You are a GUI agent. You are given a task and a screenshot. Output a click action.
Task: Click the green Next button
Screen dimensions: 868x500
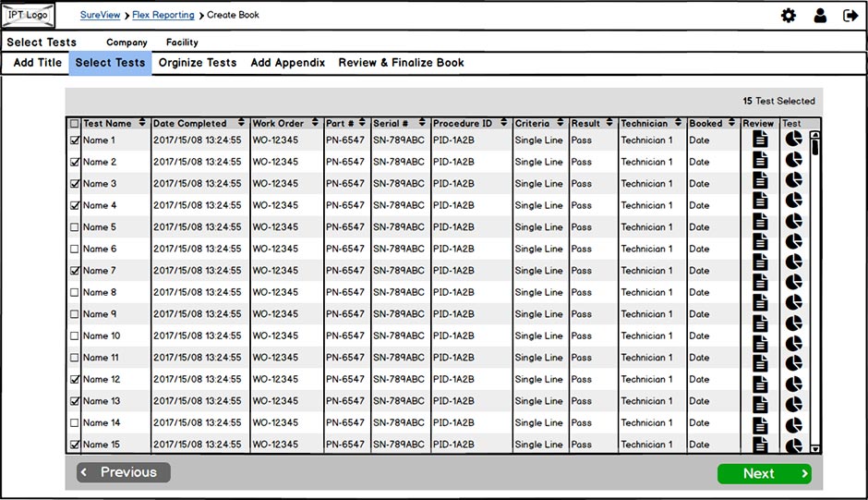coord(764,473)
